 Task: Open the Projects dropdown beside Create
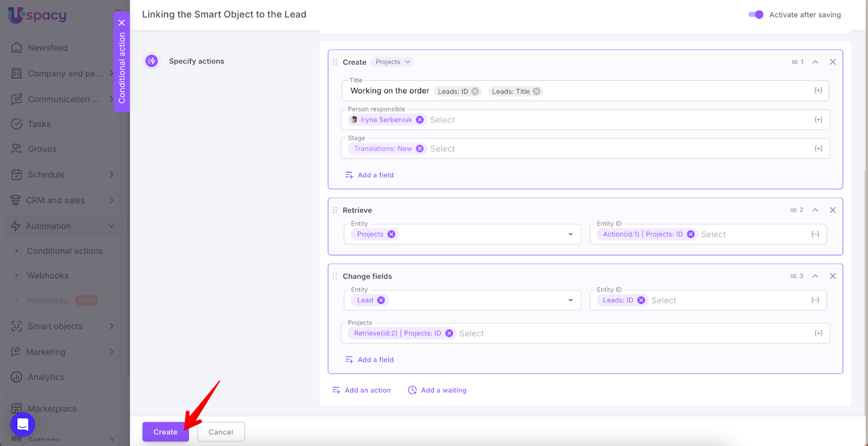click(393, 62)
